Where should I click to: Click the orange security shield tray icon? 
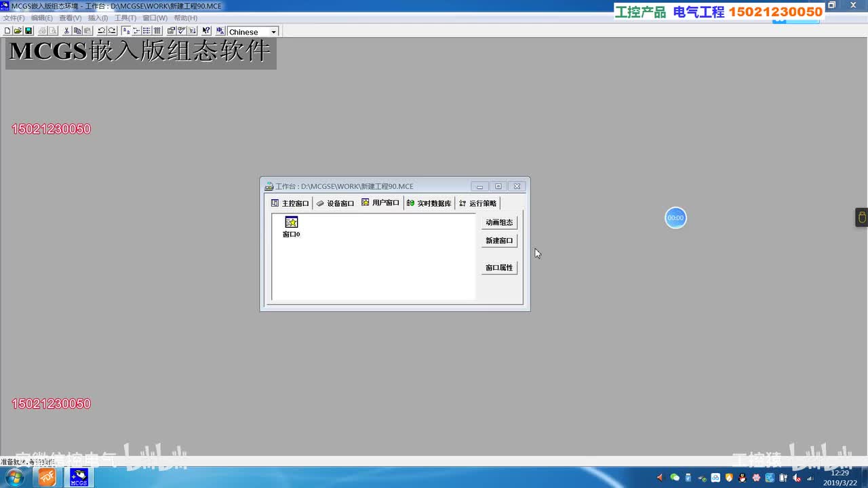(x=729, y=478)
